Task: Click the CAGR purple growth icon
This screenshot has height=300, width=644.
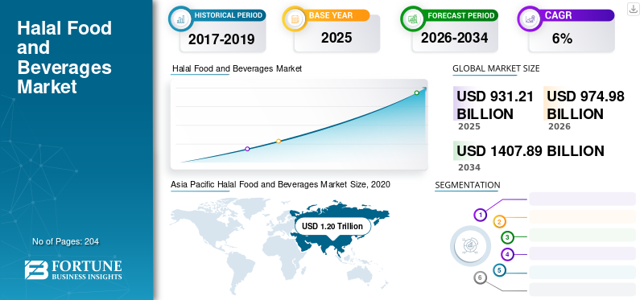Action: click(530, 18)
